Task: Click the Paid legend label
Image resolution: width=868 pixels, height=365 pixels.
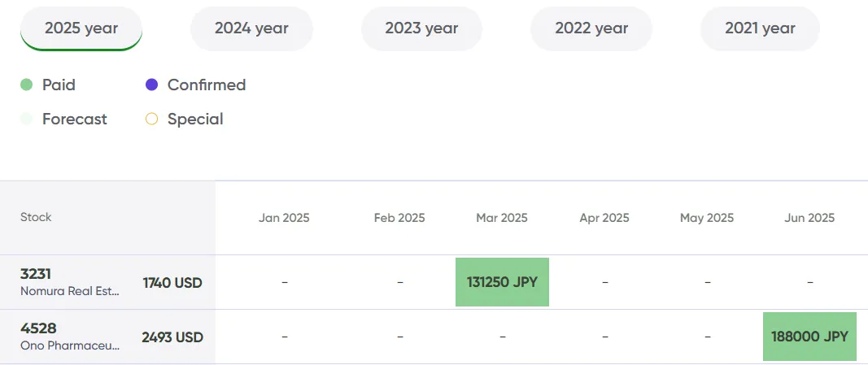Action: point(59,85)
